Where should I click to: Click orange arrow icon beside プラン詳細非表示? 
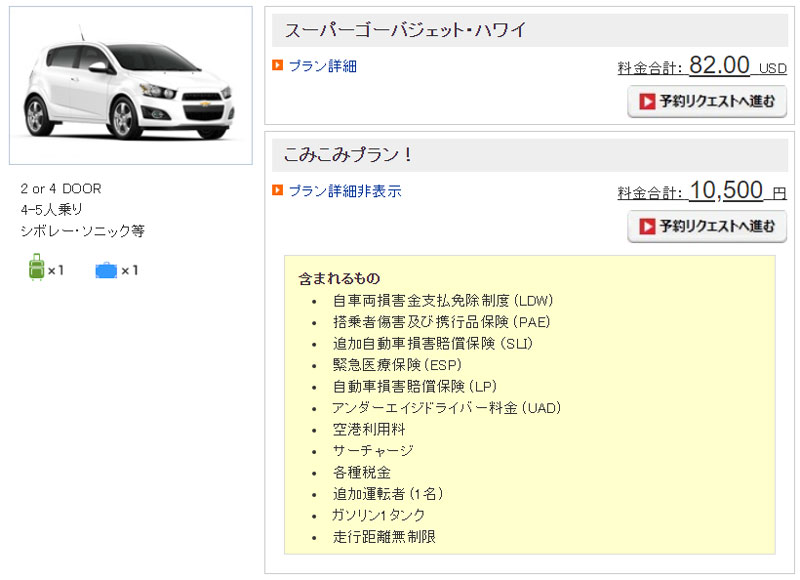coord(278,190)
